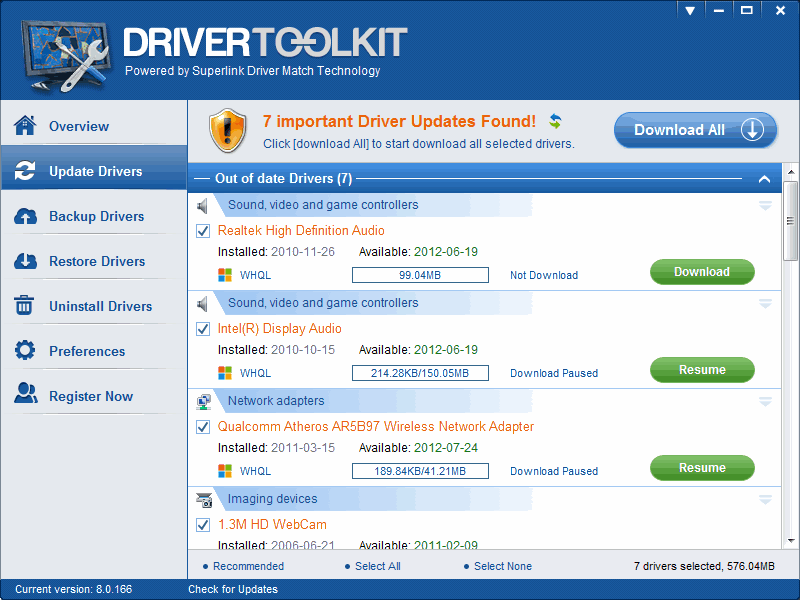Click the Backup Drivers cloud icon
Viewport: 800px width, 600px height.
coord(25,217)
